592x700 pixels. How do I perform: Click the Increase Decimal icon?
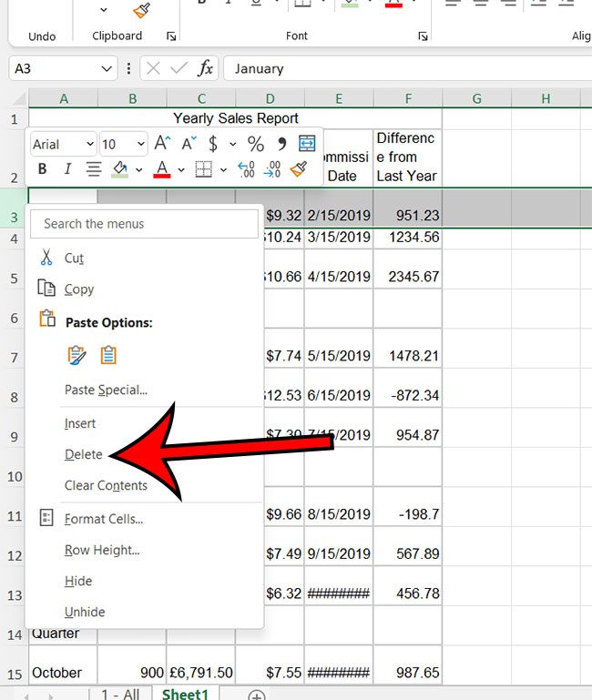pos(246,169)
